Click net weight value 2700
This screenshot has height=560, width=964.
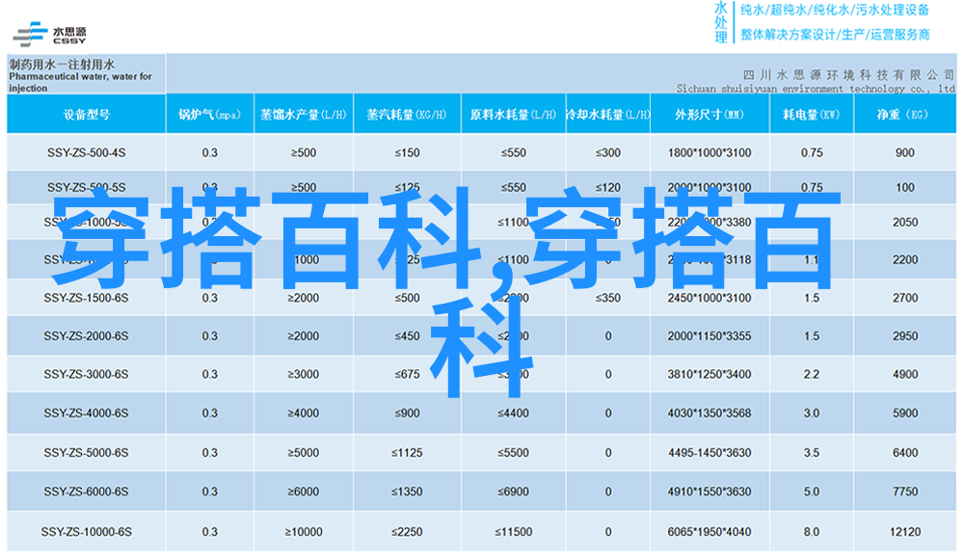coord(905,298)
